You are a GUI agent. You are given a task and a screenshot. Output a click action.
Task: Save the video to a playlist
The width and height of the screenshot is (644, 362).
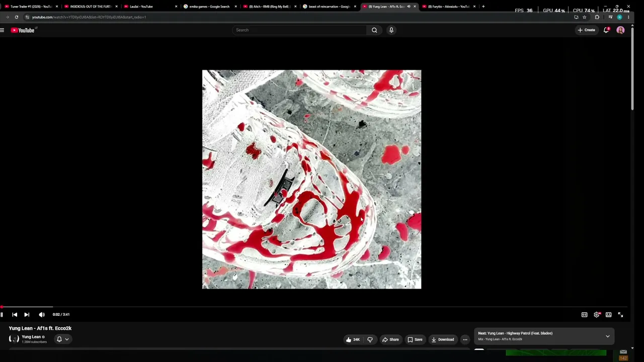pyautogui.click(x=415, y=339)
